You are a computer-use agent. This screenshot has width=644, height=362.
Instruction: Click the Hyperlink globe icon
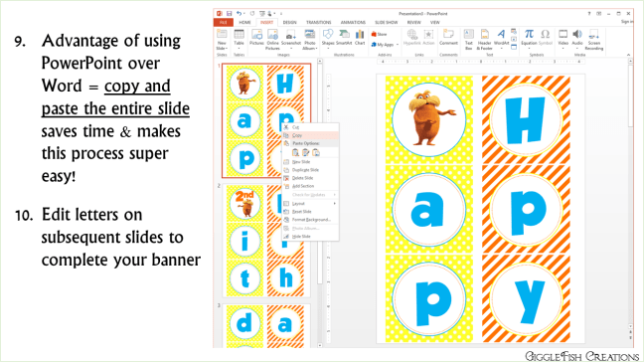pyautogui.click(x=412, y=35)
